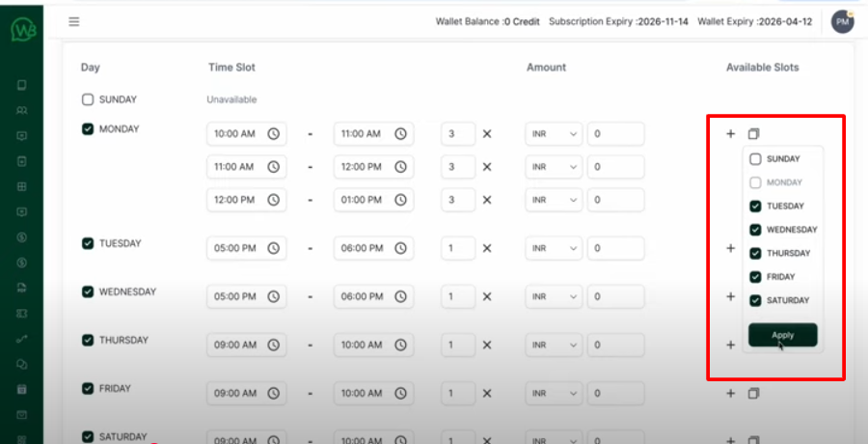Open clock picker for Tuesday 05:00 PM

(273, 248)
